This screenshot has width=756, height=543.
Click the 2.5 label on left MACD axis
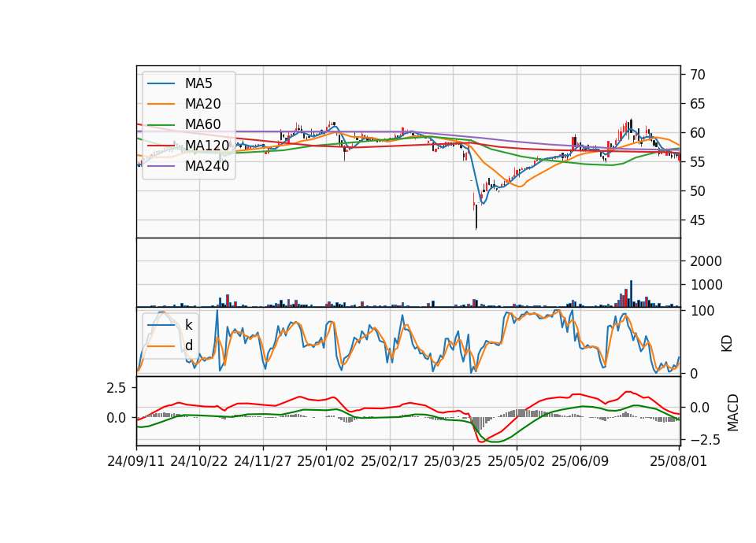(x=117, y=387)
